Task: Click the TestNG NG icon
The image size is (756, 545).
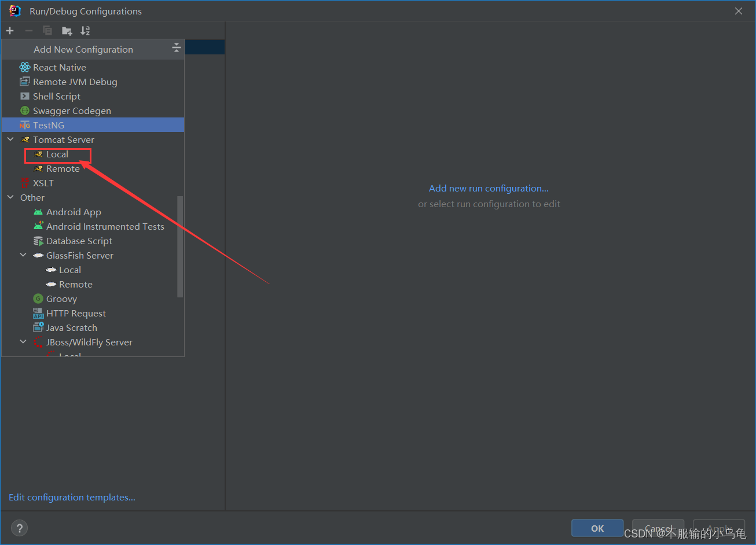Action: pyautogui.click(x=25, y=125)
